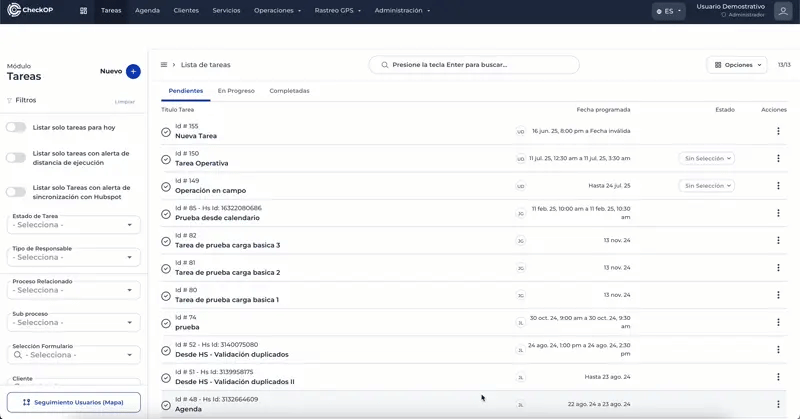This screenshot has width=800, height=419.
Task: Click Seguimiento Usuarios (Mapa) button
Action: click(74, 402)
